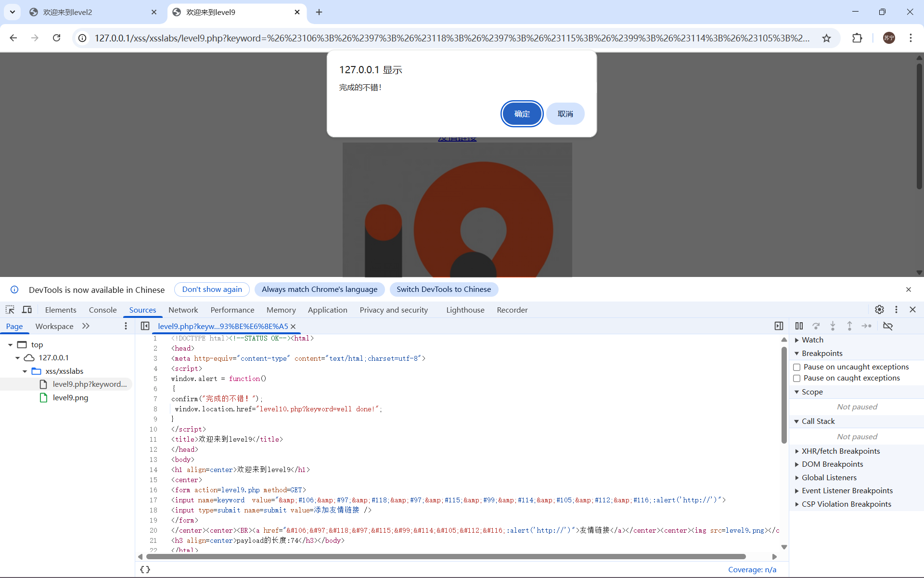
Task: Select level9.png in file tree
Action: [70, 398]
